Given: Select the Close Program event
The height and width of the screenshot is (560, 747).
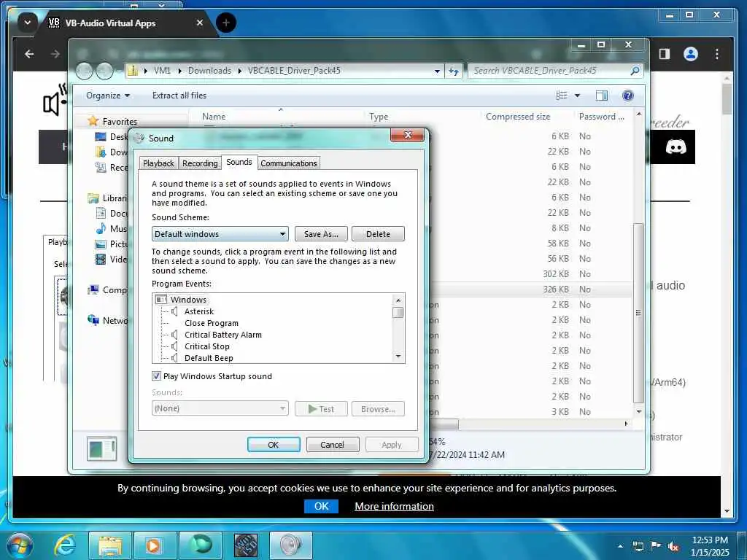Looking at the screenshot, I should [212, 323].
